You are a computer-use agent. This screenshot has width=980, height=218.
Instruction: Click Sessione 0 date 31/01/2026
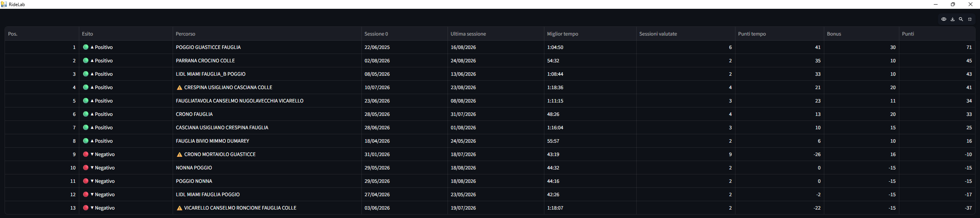(377, 154)
